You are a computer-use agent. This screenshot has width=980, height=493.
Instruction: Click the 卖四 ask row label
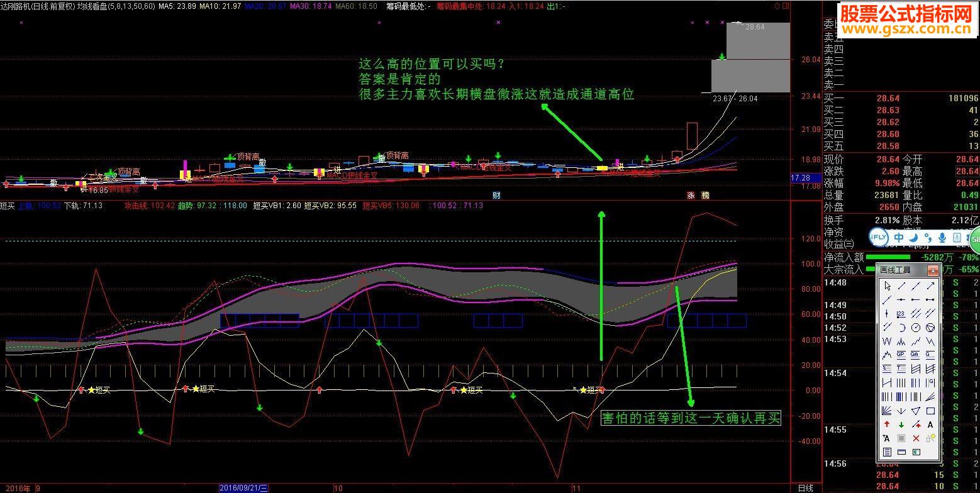(x=834, y=50)
